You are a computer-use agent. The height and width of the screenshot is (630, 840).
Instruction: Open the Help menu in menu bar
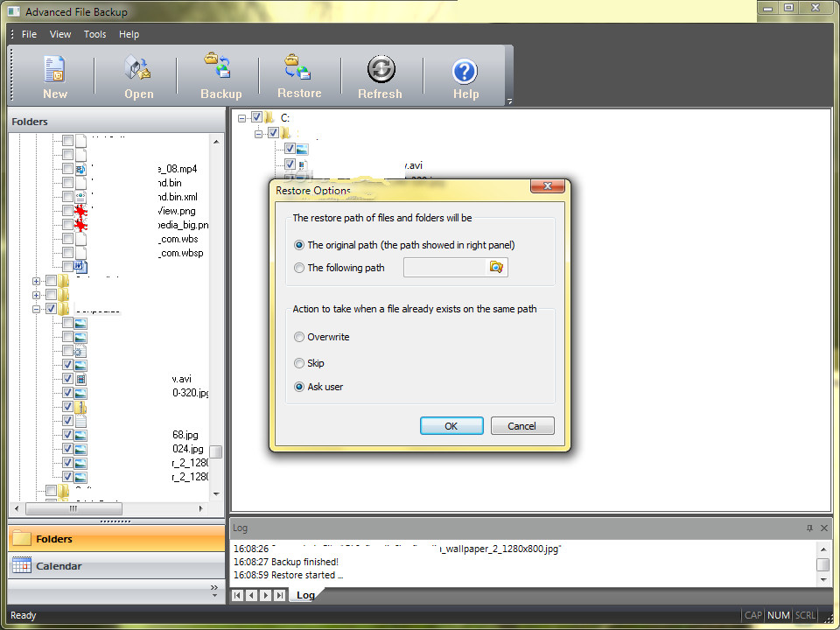(129, 34)
